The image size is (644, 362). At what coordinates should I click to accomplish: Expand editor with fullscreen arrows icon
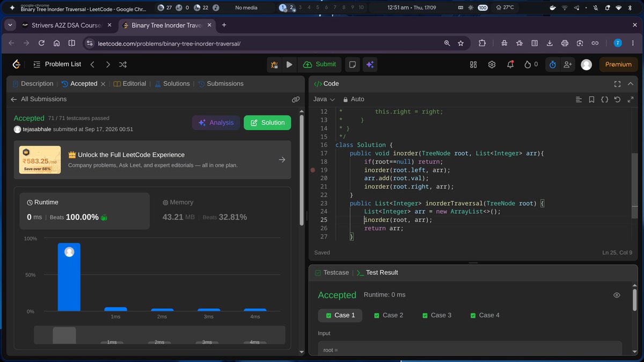click(x=630, y=99)
